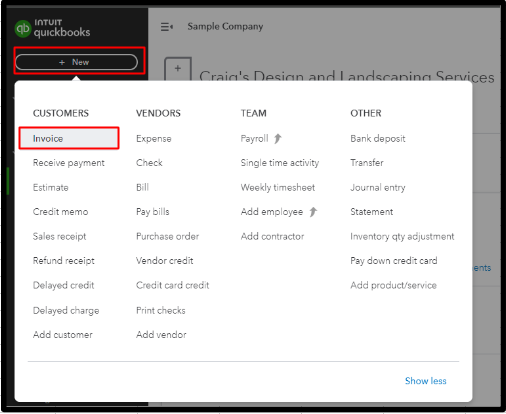Click the plus logo box beside company name

point(178,69)
